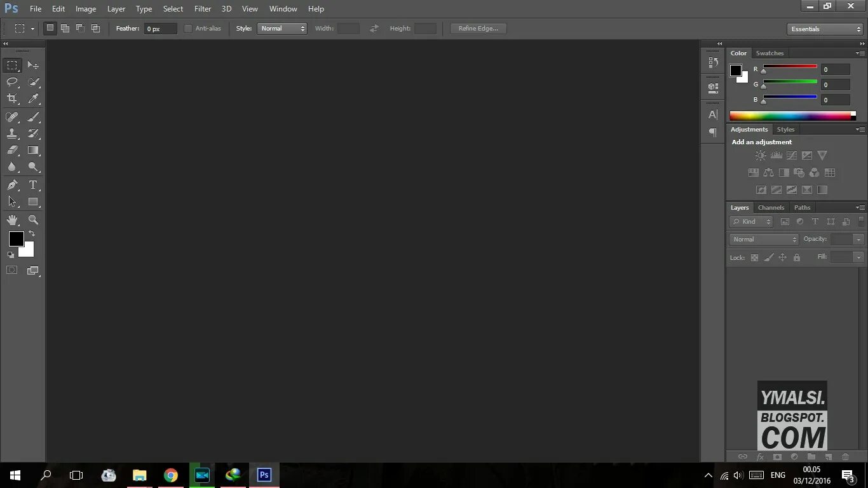
Task: Reset default foreground and background colors
Action: point(11,255)
